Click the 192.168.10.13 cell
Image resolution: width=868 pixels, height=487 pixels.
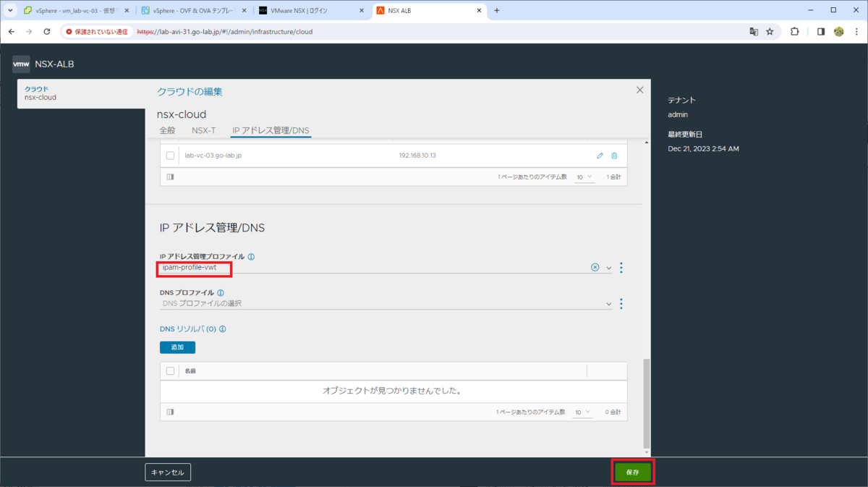pyautogui.click(x=417, y=156)
